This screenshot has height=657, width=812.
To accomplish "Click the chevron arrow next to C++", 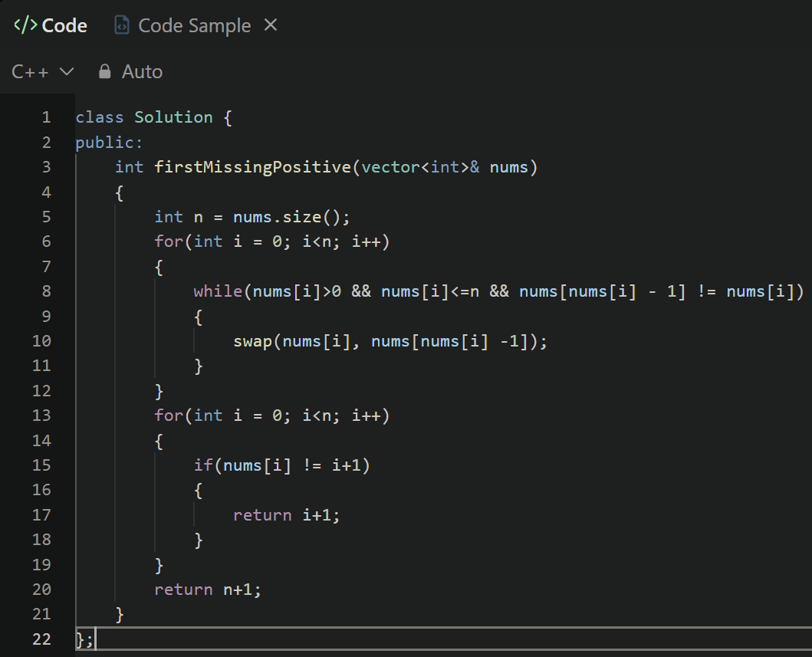I will point(67,72).
